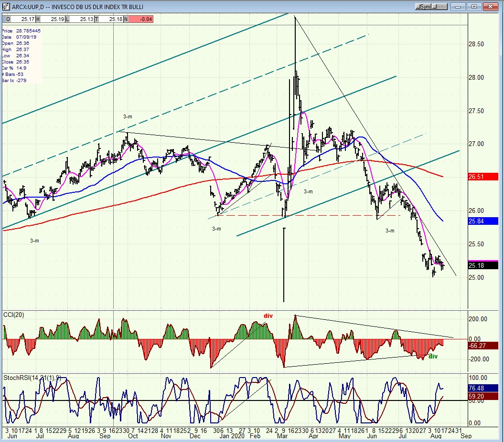Click the '3-m' label near March 2020
This screenshot has width=504, height=442.
308,191
